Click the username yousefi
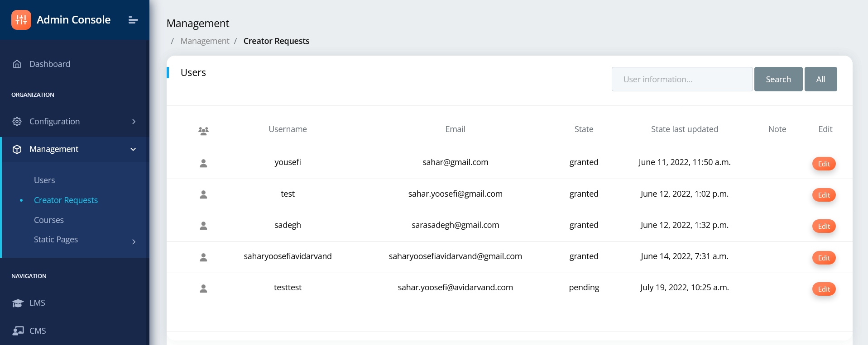This screenshot has width=868, height=345. 288,162
